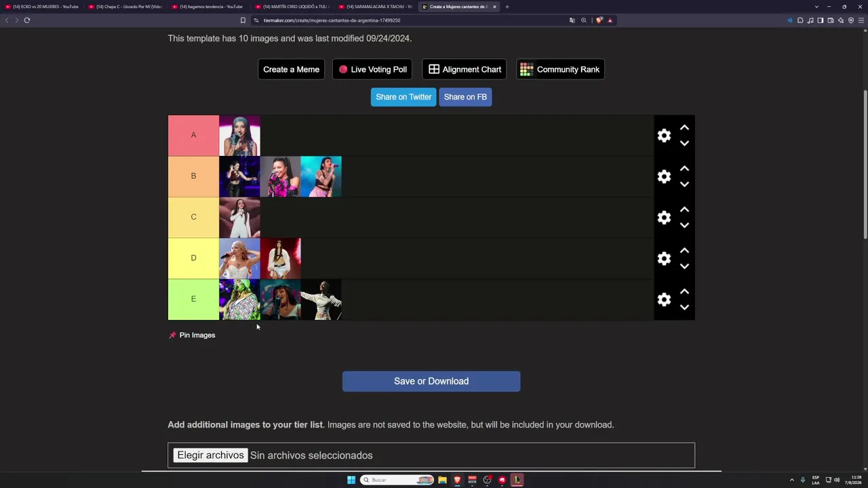Share tier list on Twitter
The height and width of the screenshot is (488, 868).
(x=403, y=97)
